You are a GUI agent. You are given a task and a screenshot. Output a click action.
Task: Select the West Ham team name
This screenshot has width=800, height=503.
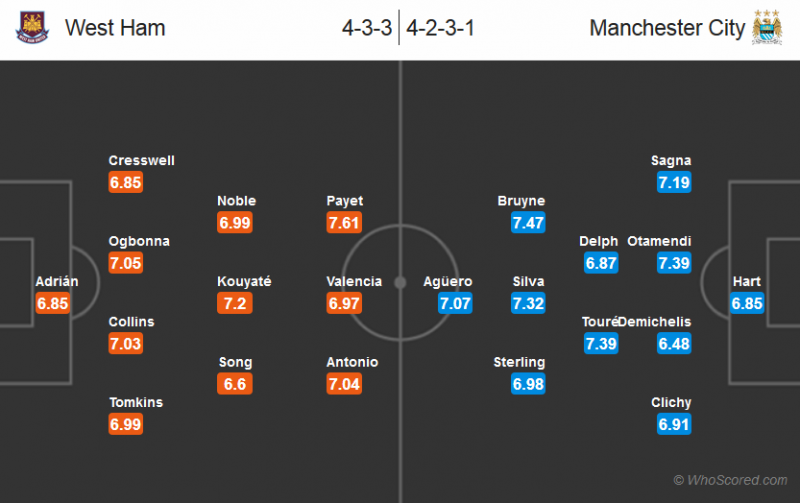[115, 28]
